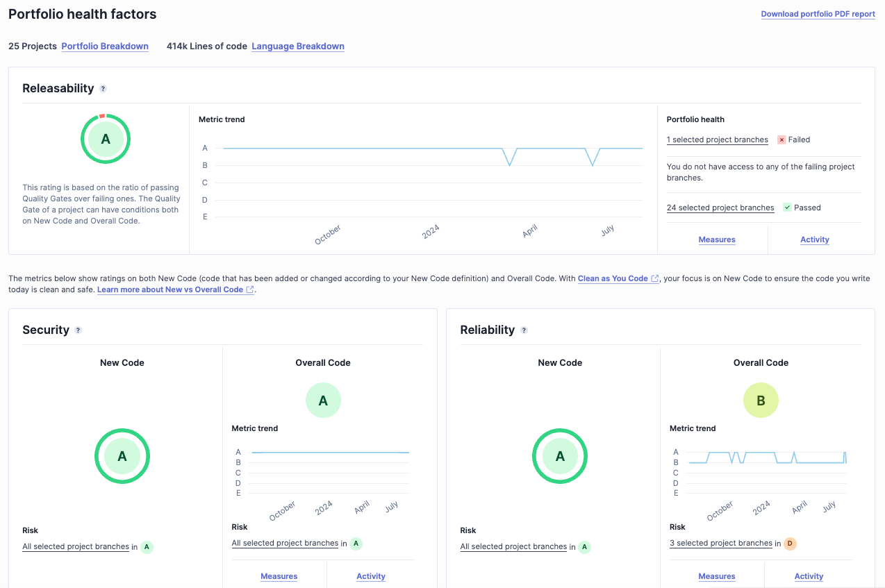The height and width of the screenshot is (588, 885).
Task: Download the portfolio PDF report
Action: tap(818, 14)
